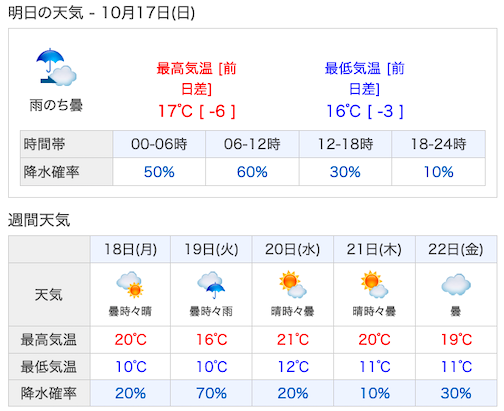504x411 pixels.
Task: Select the 19日(火) column header
Action: 211,249
